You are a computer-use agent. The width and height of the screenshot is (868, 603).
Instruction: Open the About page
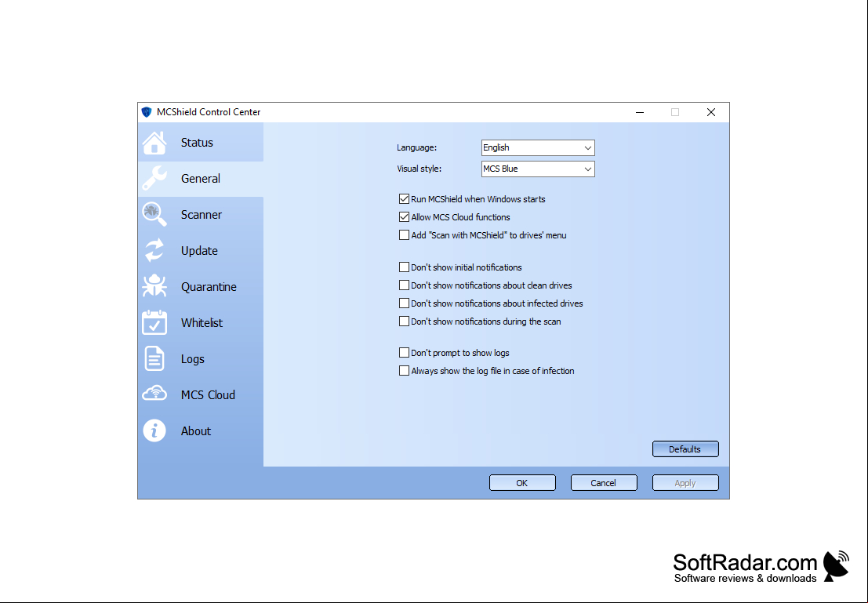pyautogui.click(x=201, y=430)
